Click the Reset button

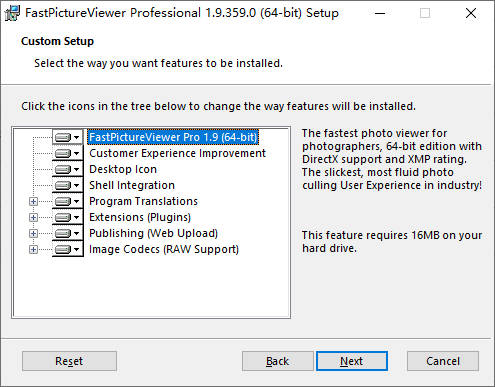point(69,361)
